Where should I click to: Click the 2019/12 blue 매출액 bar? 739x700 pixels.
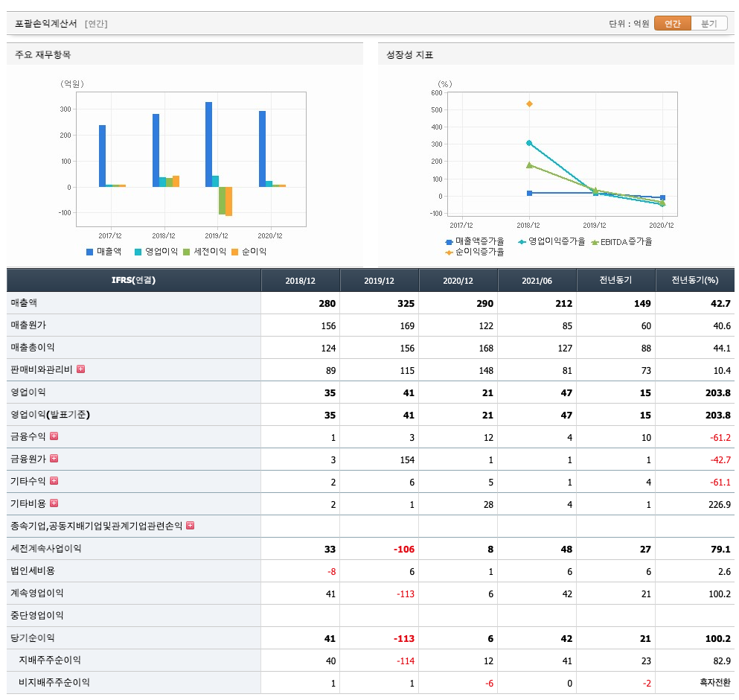(x=209, y=144)
